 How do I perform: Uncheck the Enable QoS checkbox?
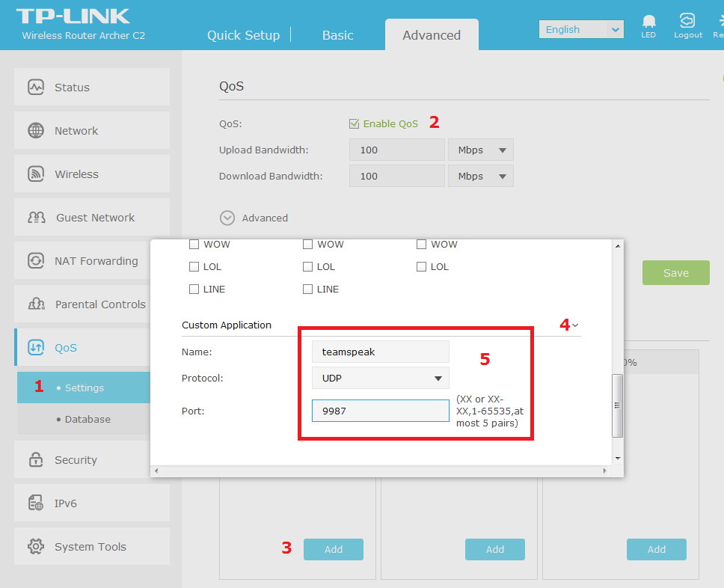point(355,123)
